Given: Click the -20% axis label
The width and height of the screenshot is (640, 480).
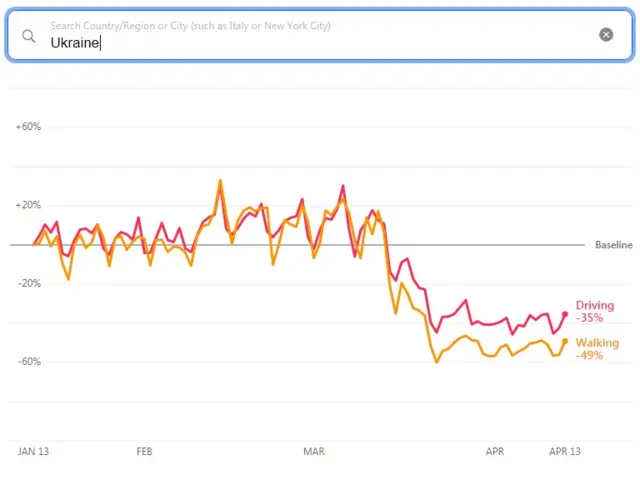Looking at the screenshot, I should 28,283.
